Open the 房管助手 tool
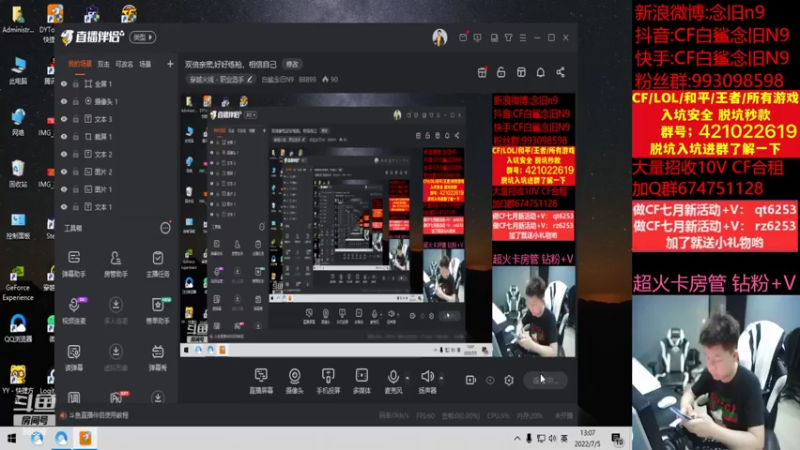Screen dimensions: 800x450 116,264
